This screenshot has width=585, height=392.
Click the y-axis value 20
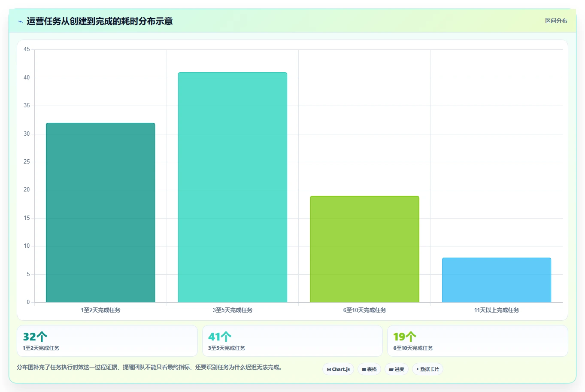click(27, 190)
